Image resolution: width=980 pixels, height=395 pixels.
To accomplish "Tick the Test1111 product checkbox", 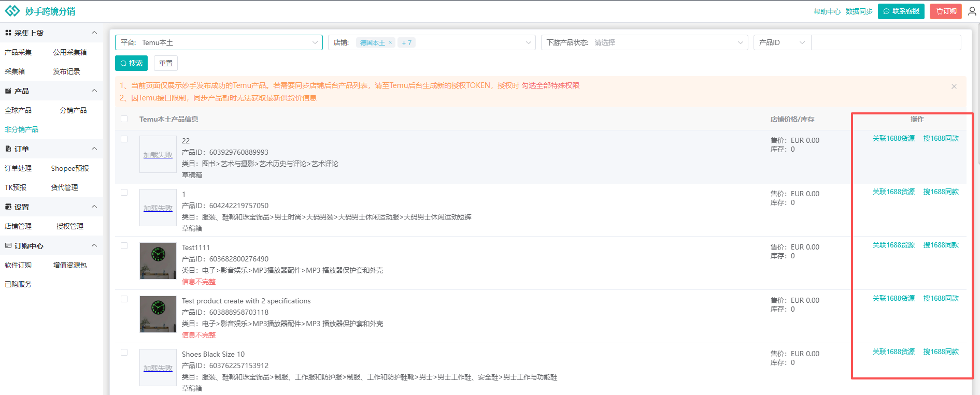I will point(124,246).
